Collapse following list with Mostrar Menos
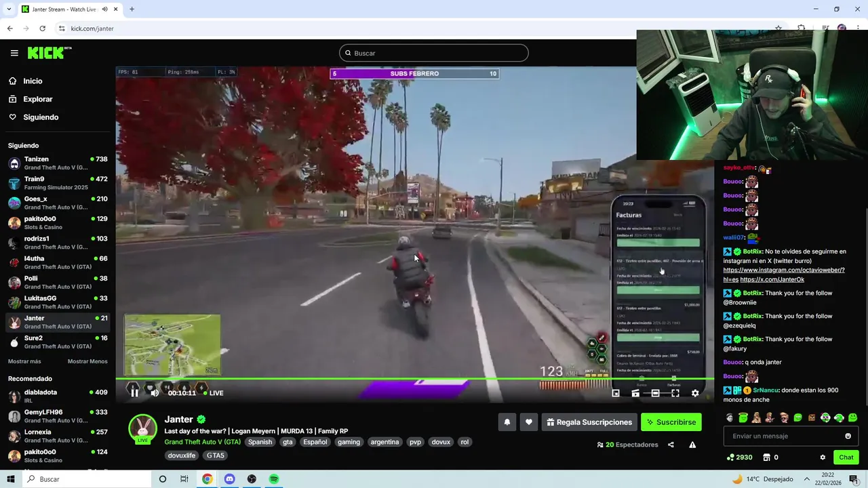Screen dimensions: 868x488 87,361
